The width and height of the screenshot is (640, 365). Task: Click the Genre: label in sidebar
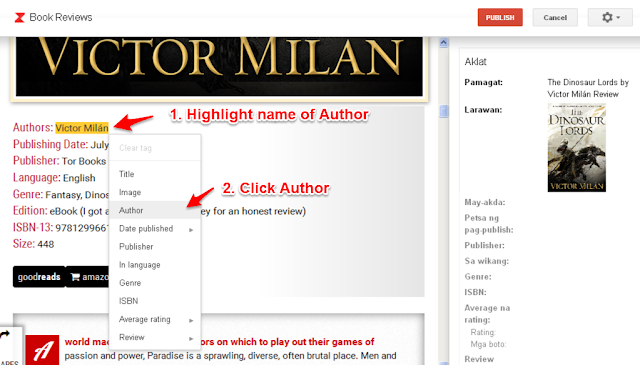pyautogui.click(x=478, y=277)
